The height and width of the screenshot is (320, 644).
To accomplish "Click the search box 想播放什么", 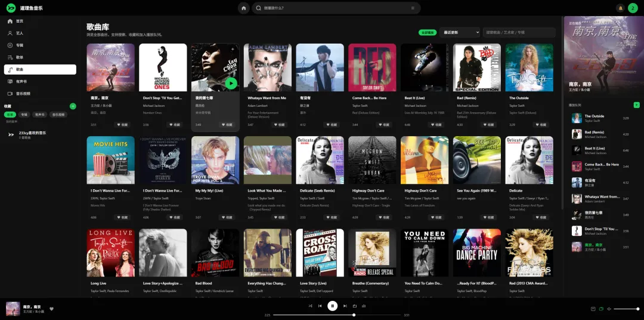I will click(x=336, y=8).
